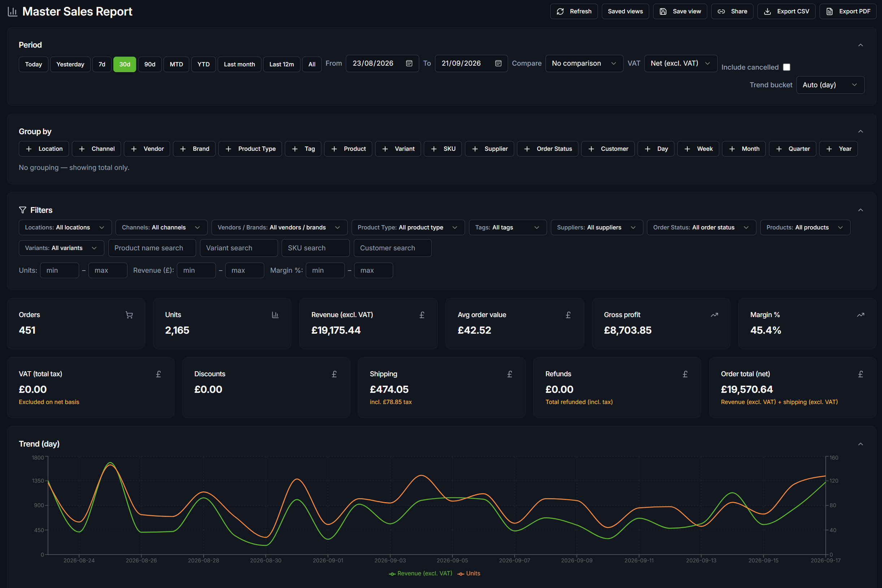Click the Revenue (£) max input
Screen dimensions: 882x588
click(x=245, y=271)
